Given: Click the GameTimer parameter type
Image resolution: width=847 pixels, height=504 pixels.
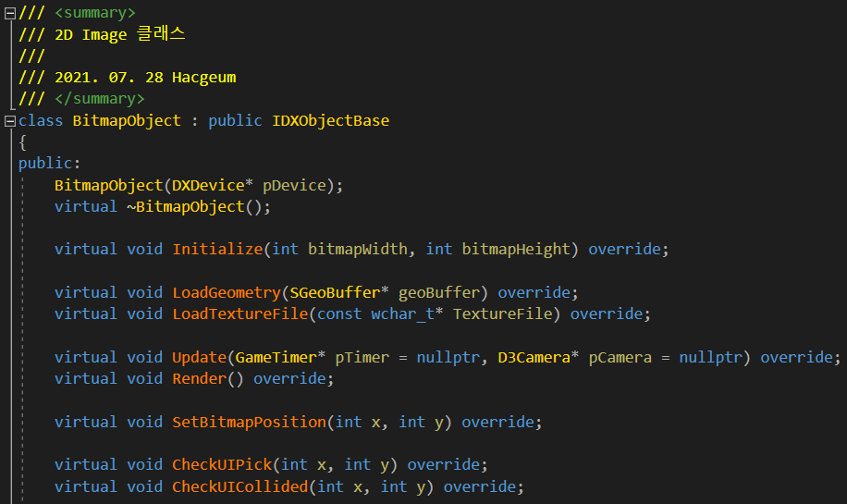Looking at the screenshot, I should 276,357.
